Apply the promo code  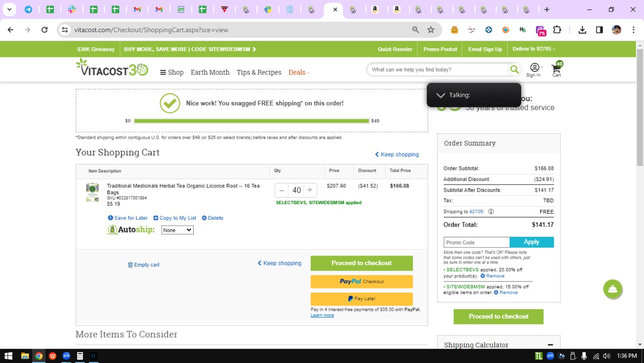point(532,242)
